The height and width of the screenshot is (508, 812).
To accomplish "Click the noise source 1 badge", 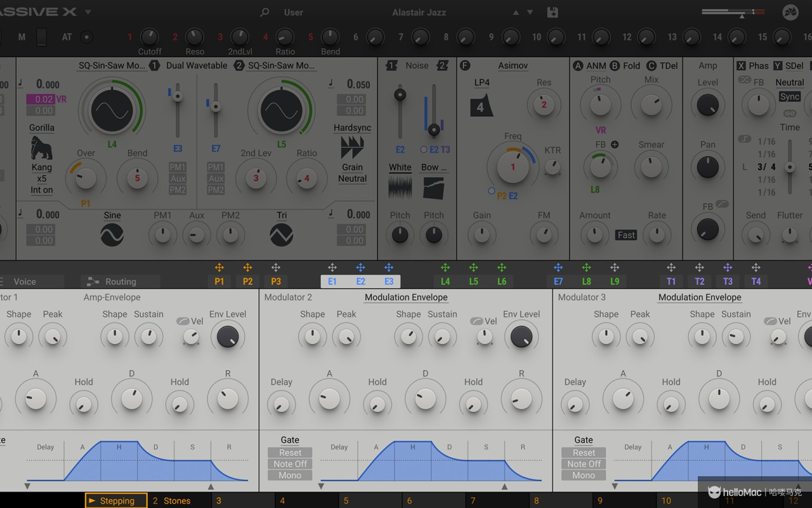I will point(392,65).
